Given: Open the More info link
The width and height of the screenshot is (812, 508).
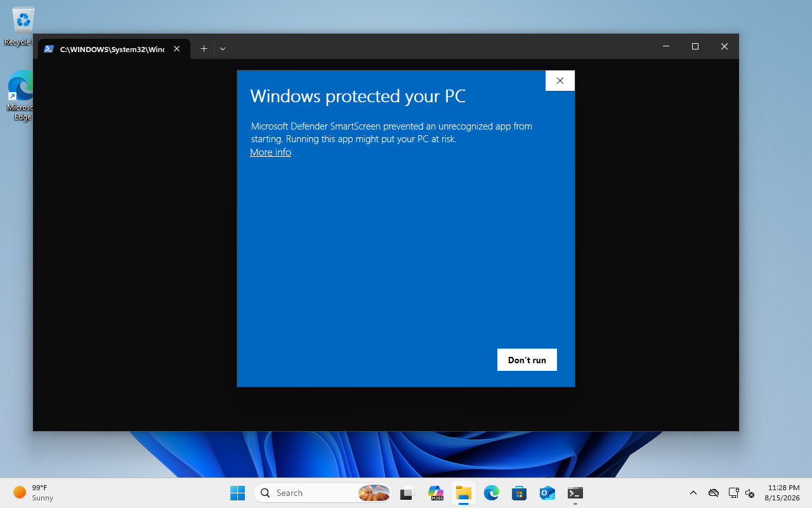Looking at the screenshot, I should pos(270,152).
